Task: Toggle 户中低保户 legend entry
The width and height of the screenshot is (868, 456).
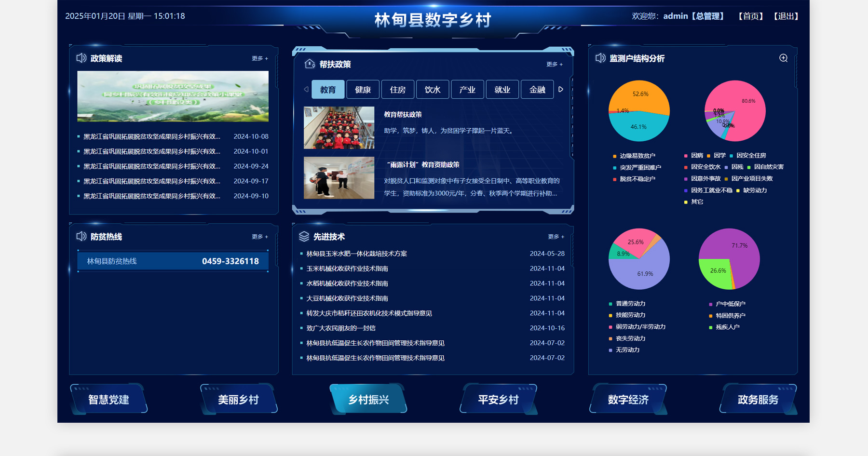Action: (x=730, y=304)
